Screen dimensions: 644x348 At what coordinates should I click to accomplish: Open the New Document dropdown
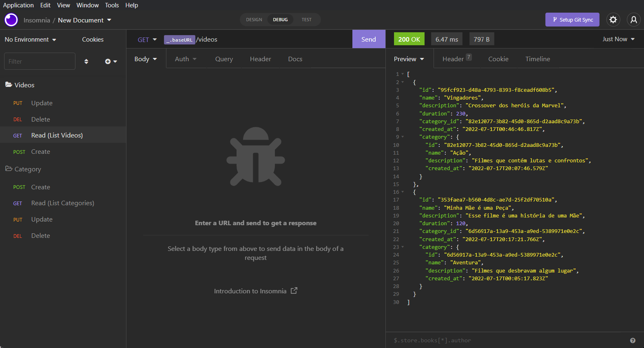[x=85, y=20]
